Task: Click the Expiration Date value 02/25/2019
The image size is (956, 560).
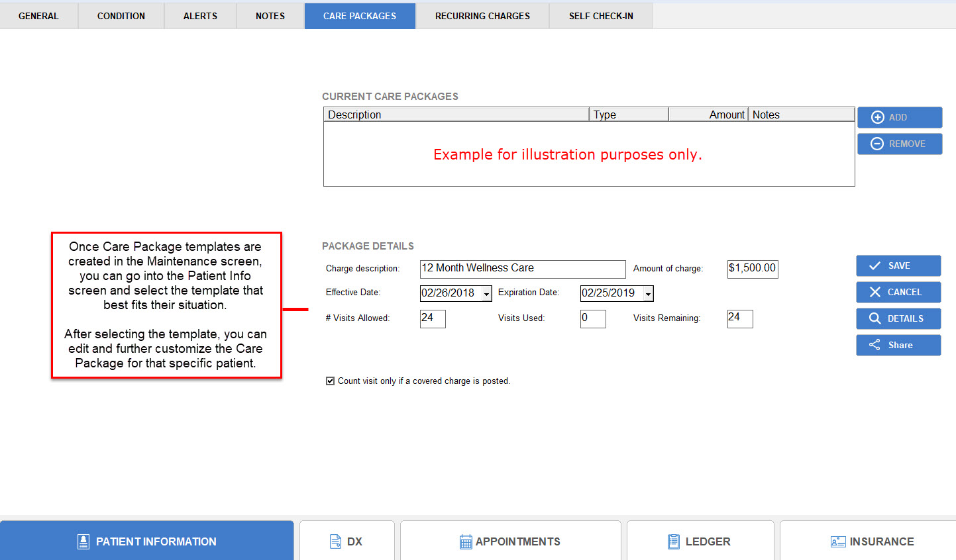Action: pyautogui.click(x=608, y=293)
